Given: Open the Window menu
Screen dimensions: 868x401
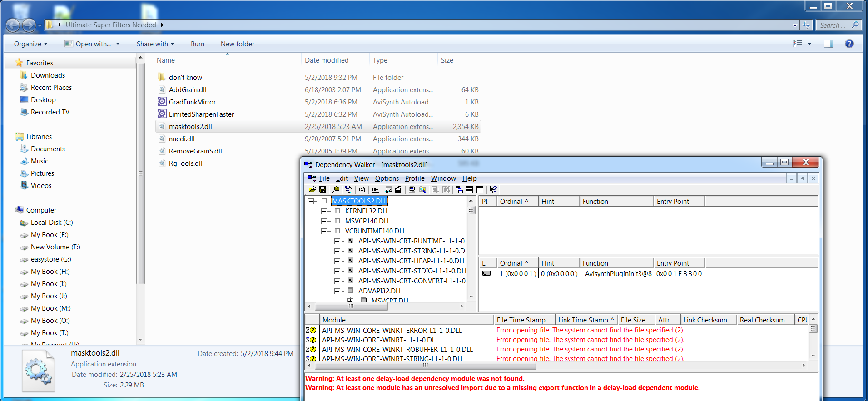Looking at the screenshot, I should point(443,178).
